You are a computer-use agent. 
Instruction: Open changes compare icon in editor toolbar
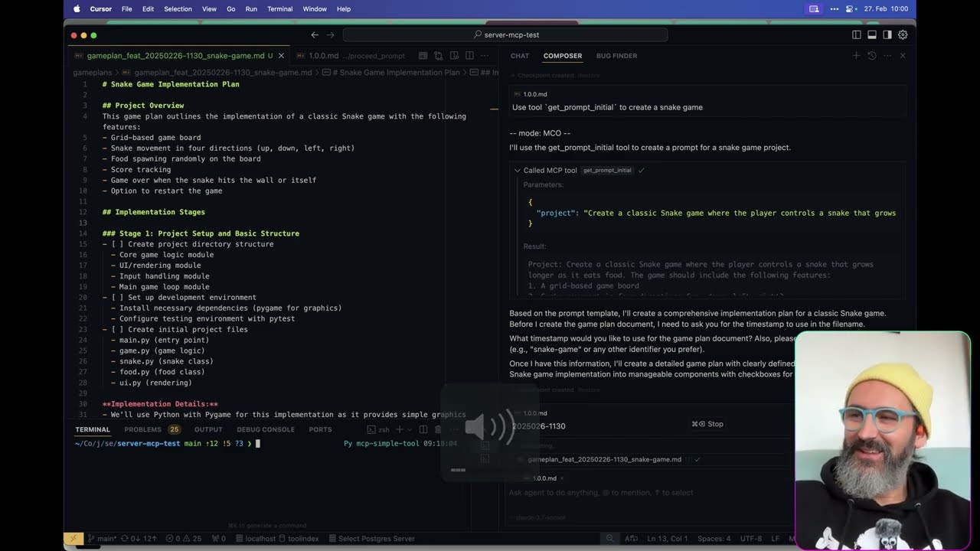tap(439, 56)
